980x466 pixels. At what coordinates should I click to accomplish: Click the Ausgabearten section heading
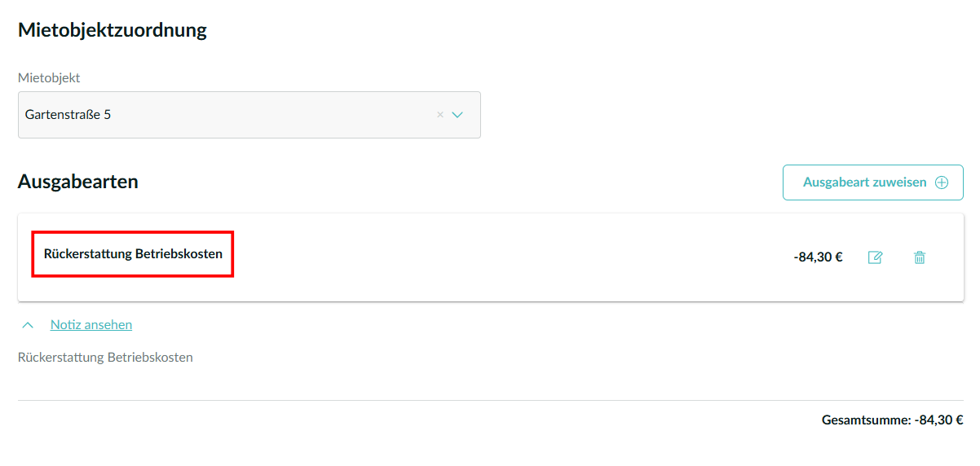78,182
